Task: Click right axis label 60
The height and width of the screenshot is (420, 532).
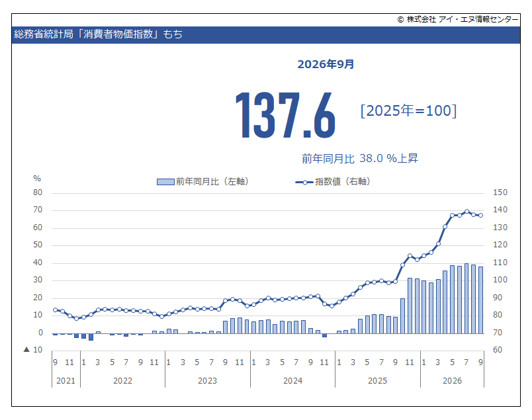Action: (x=498, y=350)
